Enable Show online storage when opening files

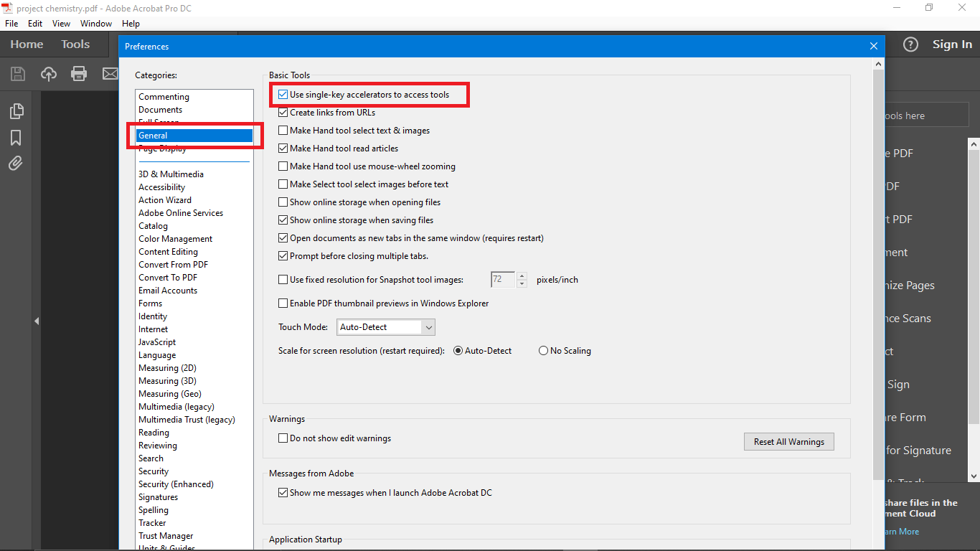pos(283,202)
